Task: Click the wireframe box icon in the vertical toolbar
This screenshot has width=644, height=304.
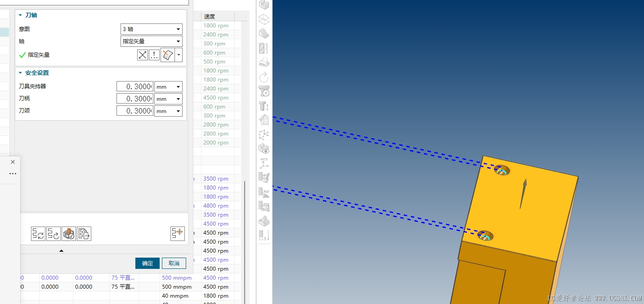Action: click(264, 19)
